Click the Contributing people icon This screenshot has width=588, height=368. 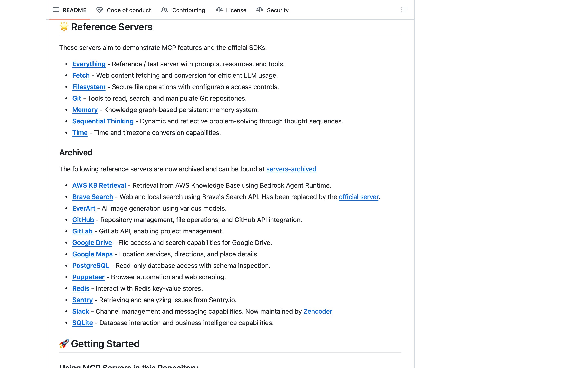165,10
